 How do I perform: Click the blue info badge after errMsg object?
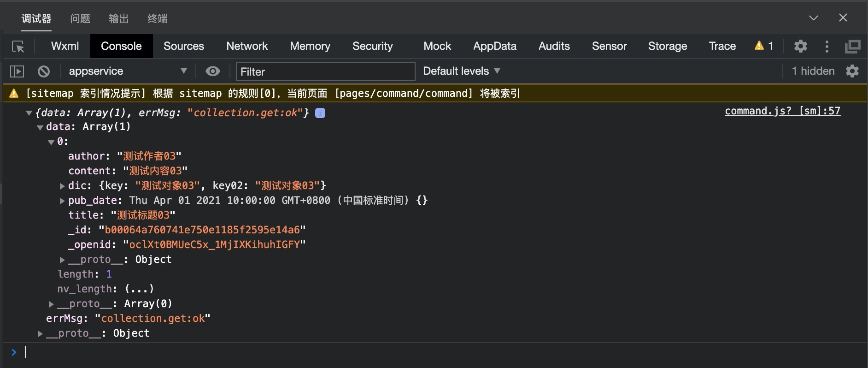point(320,113)
